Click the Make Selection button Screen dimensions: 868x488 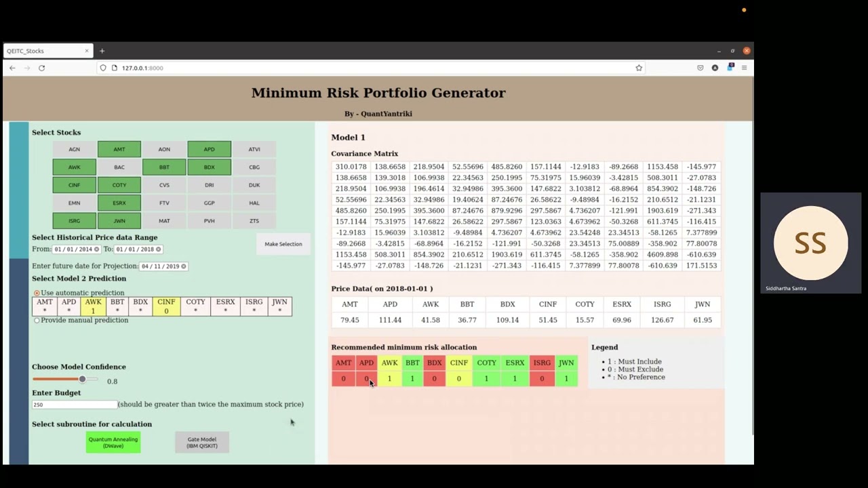283,244
